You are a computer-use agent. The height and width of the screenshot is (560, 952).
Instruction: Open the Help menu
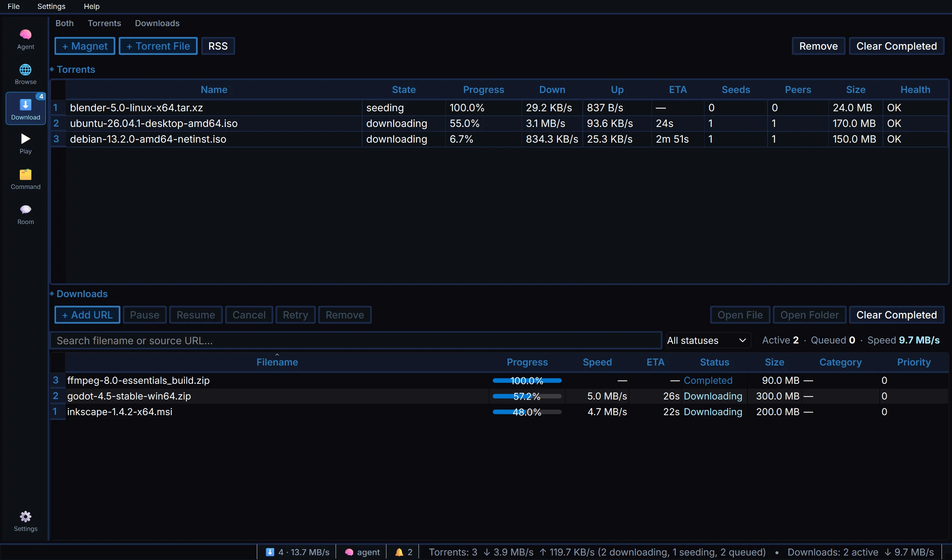click(91, 6)
